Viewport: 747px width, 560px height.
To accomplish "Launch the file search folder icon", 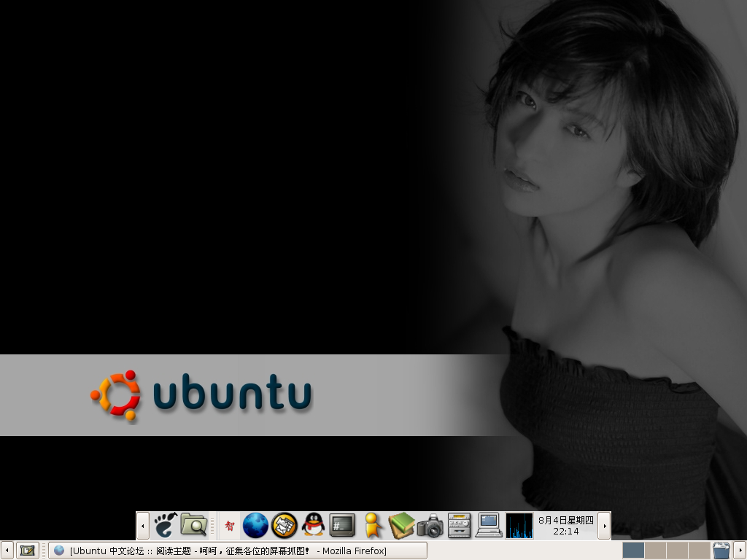I will (x=194, y=525).
